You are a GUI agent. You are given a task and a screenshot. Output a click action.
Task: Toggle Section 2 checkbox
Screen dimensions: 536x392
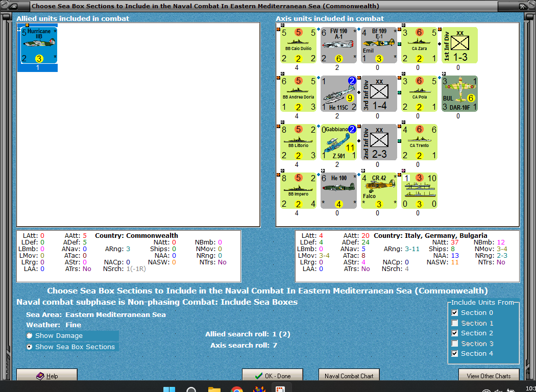(455, 333)
